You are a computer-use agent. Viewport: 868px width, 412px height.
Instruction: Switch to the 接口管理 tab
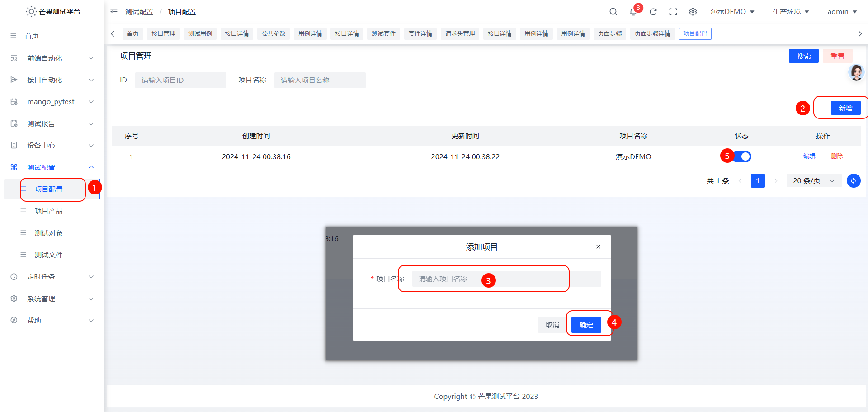click(163, 33)
